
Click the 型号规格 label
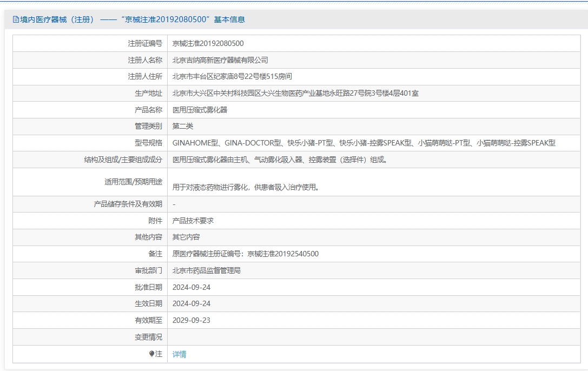tap(149, 143)
